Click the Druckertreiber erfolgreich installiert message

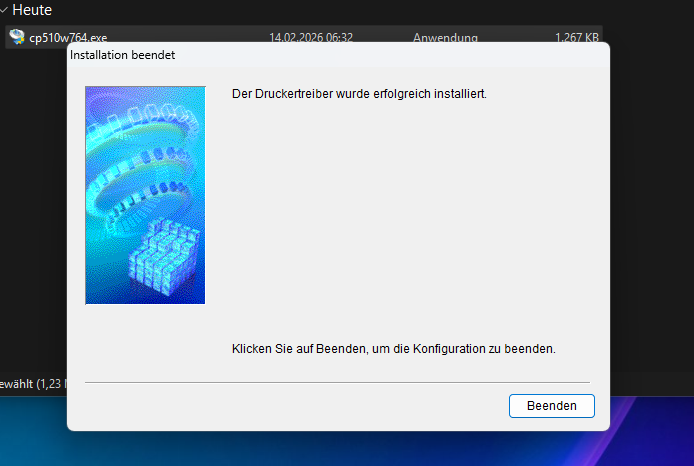358,94
